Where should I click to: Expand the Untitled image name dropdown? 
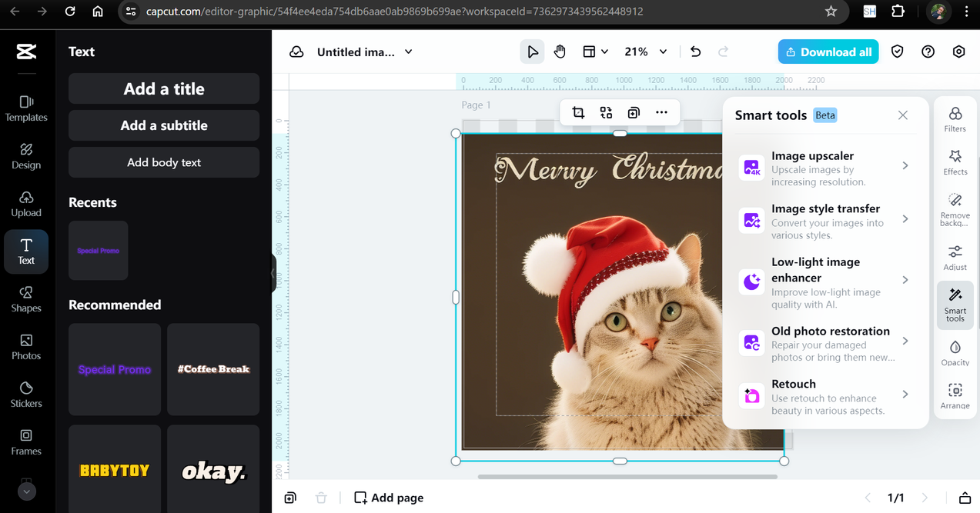coord(409,52)
